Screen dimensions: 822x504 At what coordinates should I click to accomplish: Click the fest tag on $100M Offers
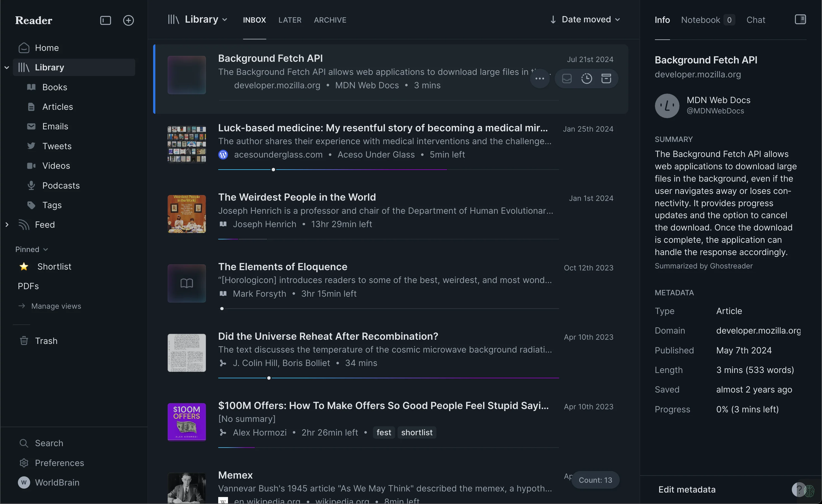coord(384,432)
